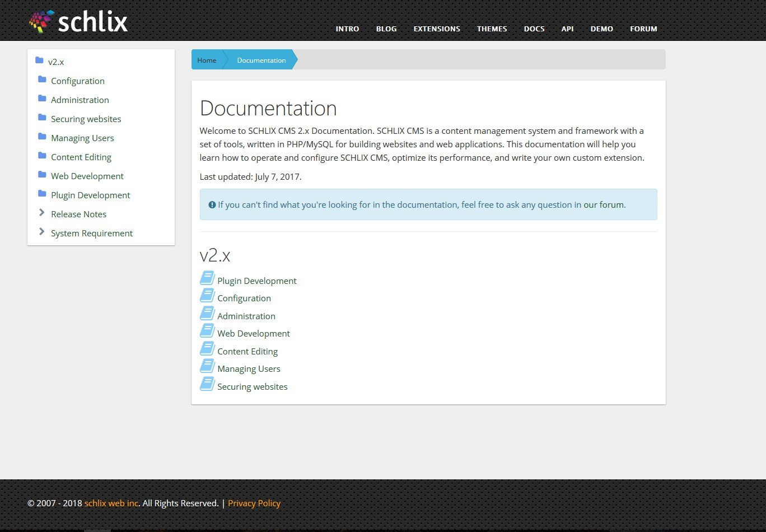Select Configuration in the sidebar tree
This screenshot has height=532, width=766.
point(78,81)
